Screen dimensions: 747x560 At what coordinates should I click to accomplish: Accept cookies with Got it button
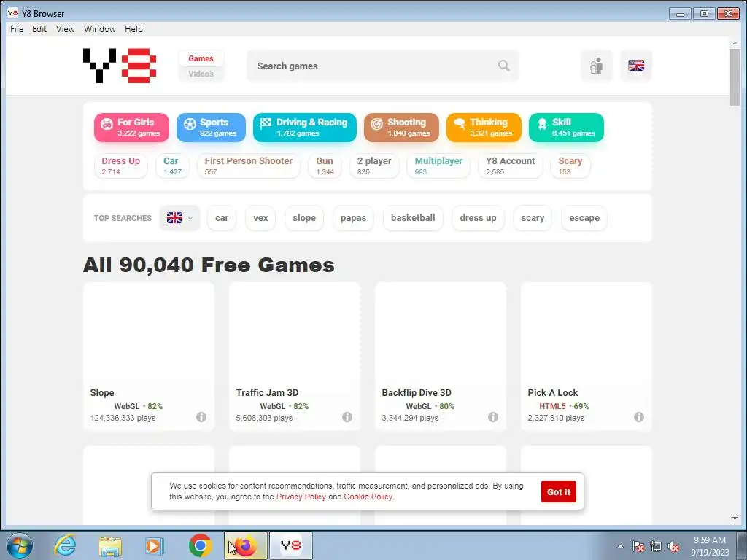point(558,492)
